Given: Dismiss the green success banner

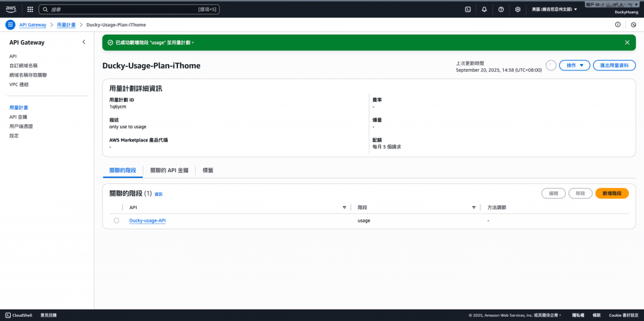Looking at the screenshot, I should (627, 42).
